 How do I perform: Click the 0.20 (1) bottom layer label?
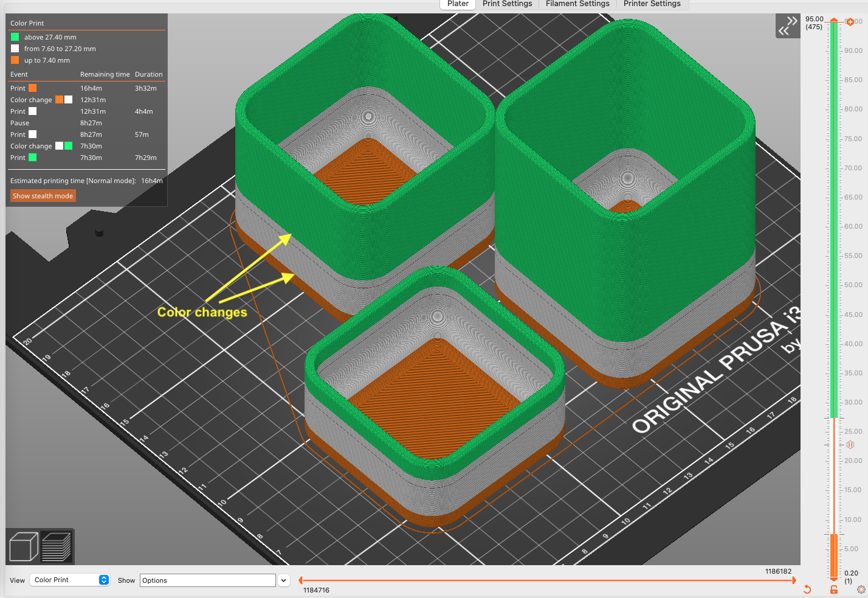click(851, 577)
